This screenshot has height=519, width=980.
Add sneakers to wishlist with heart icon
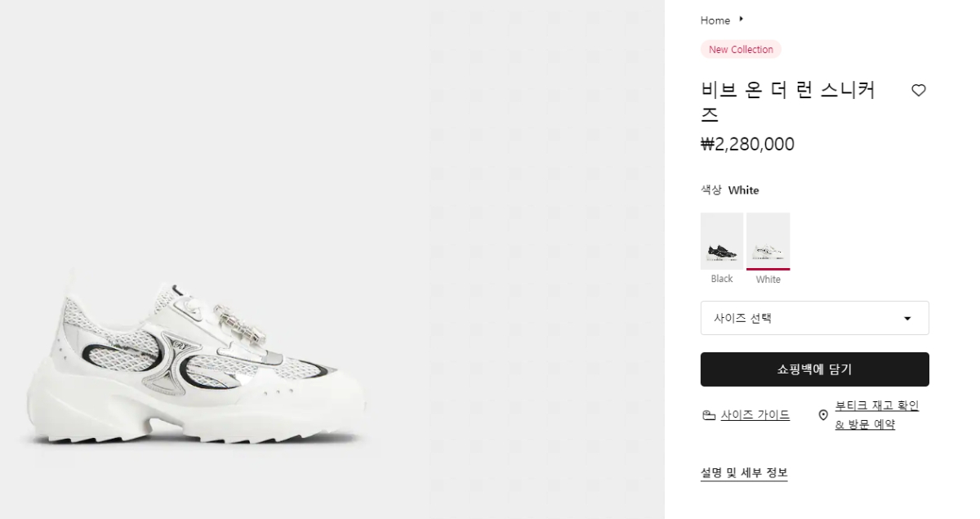tap(919, 91)
